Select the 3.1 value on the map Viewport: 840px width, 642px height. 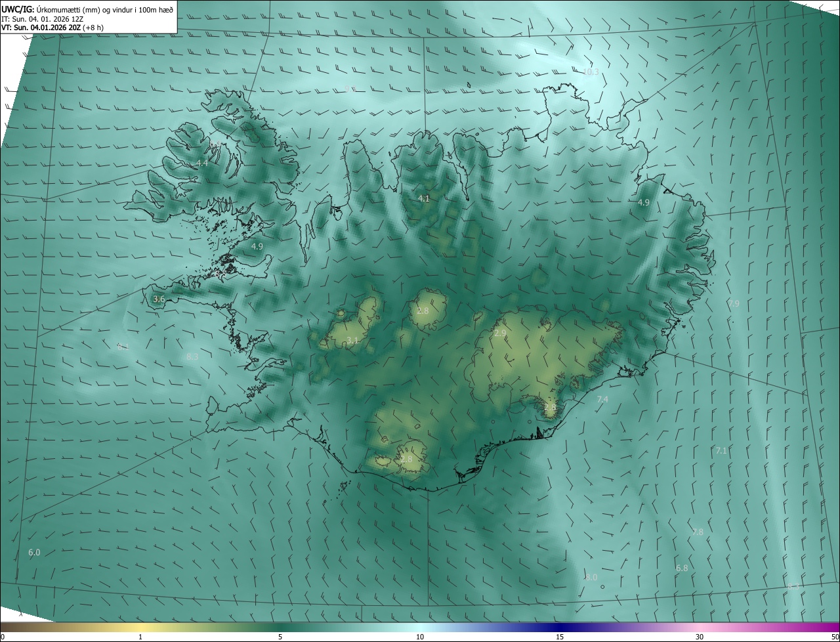click(353, 340)
